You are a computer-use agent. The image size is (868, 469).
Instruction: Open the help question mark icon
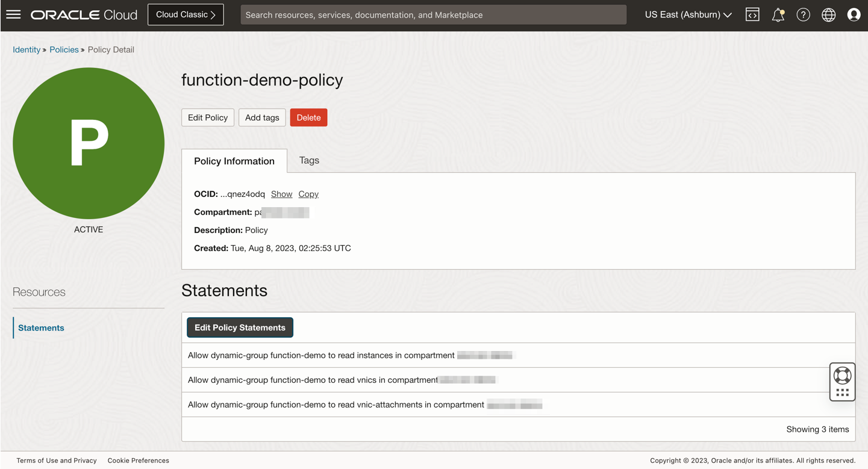point(804,14)
